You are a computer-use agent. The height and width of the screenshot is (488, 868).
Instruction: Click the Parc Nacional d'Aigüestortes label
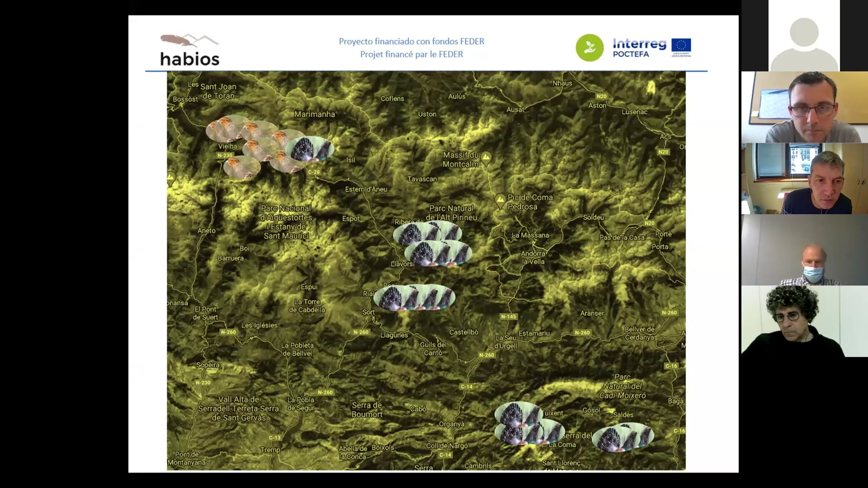[x=286, y=222]
